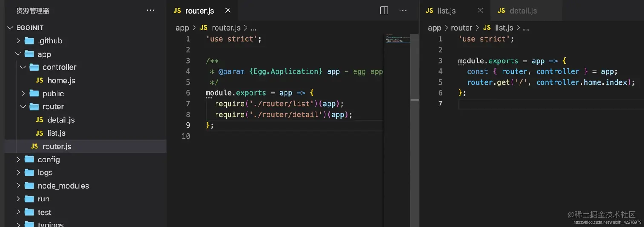This screenshot has width=644, height=227.
Task: Collapse the EGGINIT project root
Action: point(11,28)
